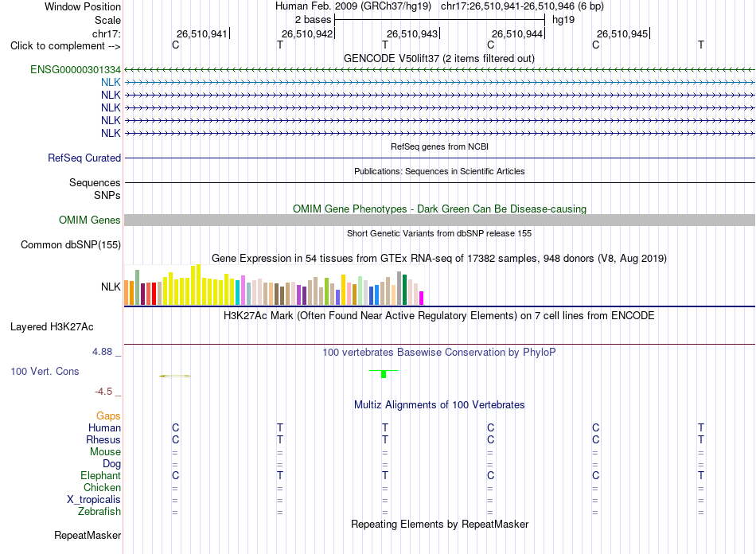Click the dark green bar in GTEx chart

[x=404, y=289]
